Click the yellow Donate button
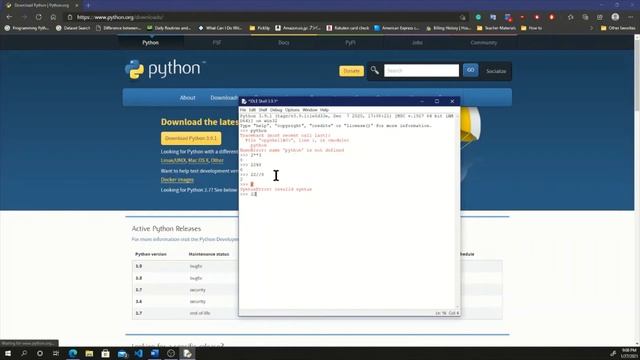 [x=351, y=71]
